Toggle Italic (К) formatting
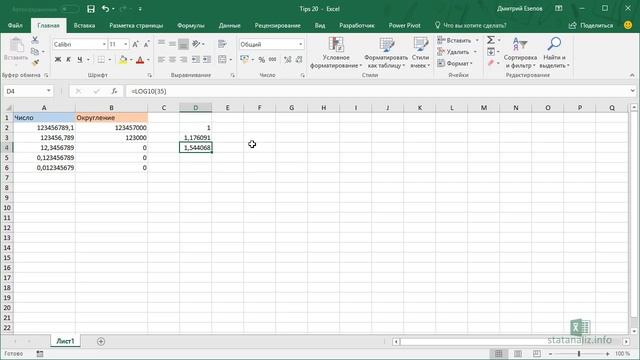This screenshot has width=640, height=360. [x=69, y=60]
